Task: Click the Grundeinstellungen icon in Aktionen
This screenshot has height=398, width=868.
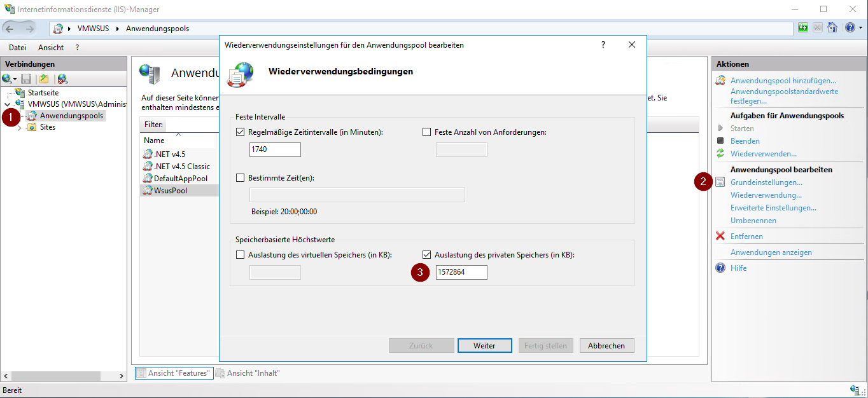Action: (720, 182)
